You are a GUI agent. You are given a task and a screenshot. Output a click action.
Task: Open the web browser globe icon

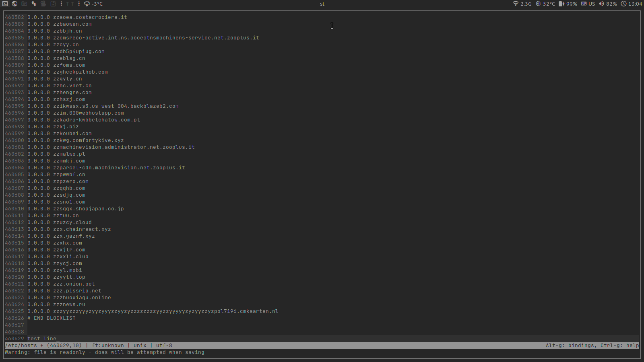14,4
